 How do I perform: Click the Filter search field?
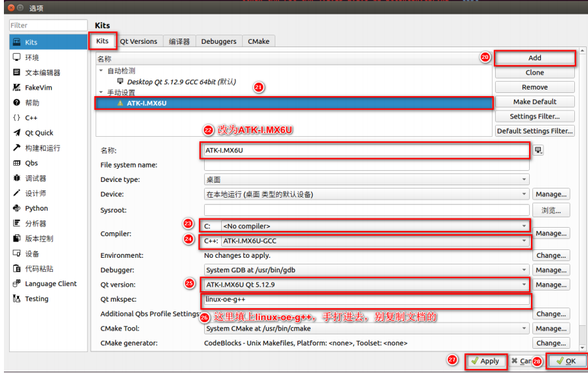[x=48, y=25]
